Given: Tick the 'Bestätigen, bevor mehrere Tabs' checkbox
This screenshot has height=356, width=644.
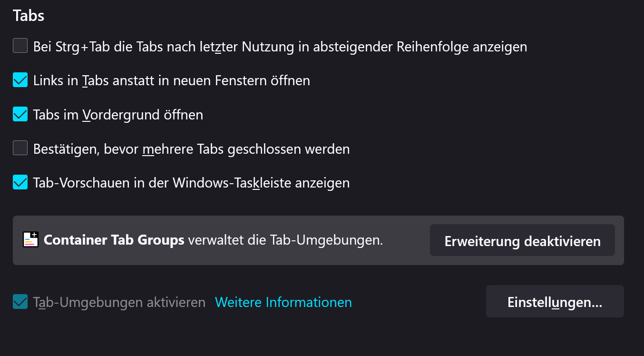Looking at the screenshot, I should point(20,148).
